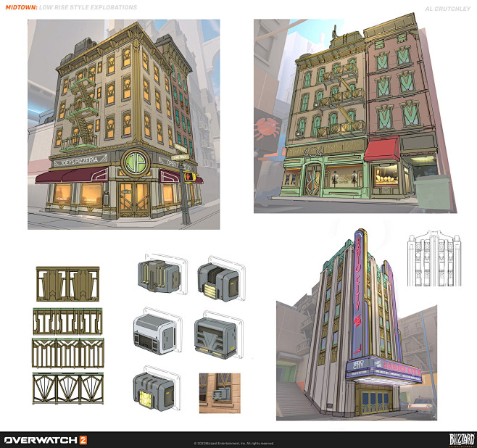Viewport: 477px width, 448px height.
Task: Click the Radio City marquee canopy
Action: pos(384,371)
